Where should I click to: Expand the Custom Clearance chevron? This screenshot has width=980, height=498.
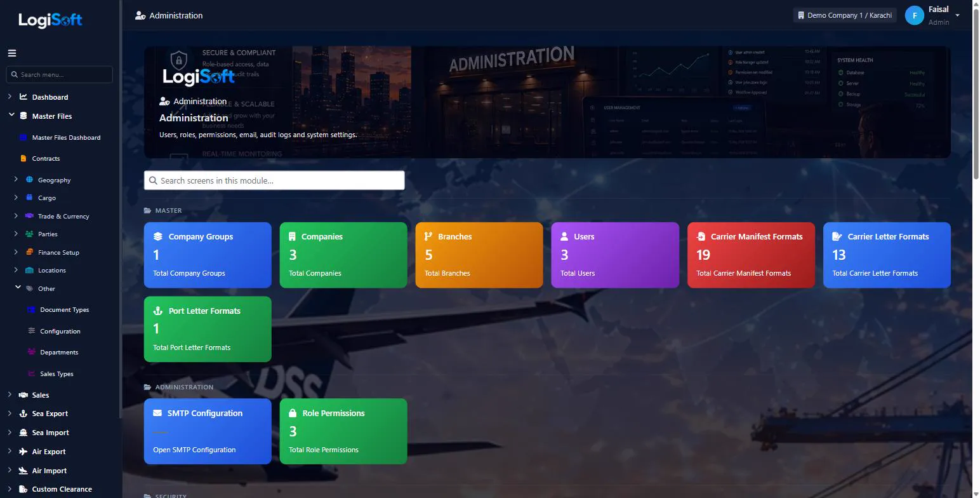coord(10,489)
